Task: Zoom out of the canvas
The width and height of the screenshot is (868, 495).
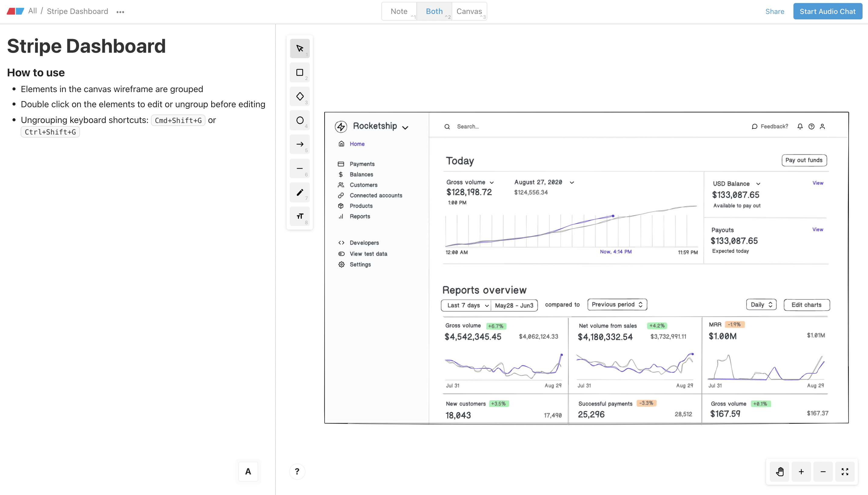Action: (823, 472)
